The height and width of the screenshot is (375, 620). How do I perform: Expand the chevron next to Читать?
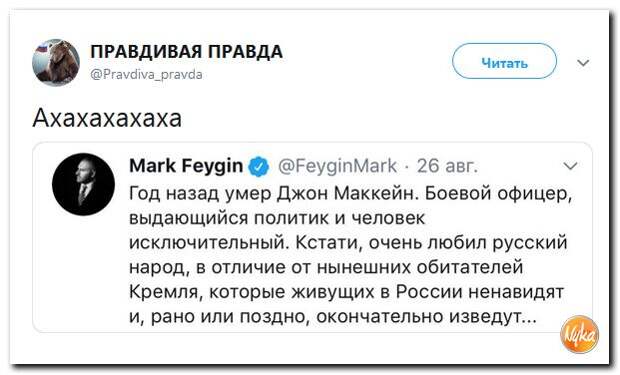(583, 63)
